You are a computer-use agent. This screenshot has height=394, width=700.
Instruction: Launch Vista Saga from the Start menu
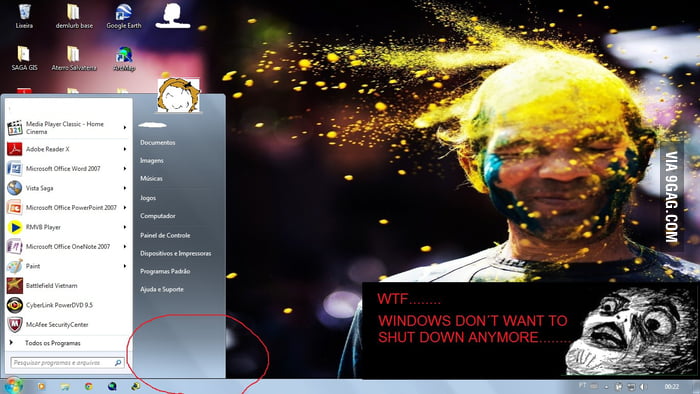click(67, 188)
